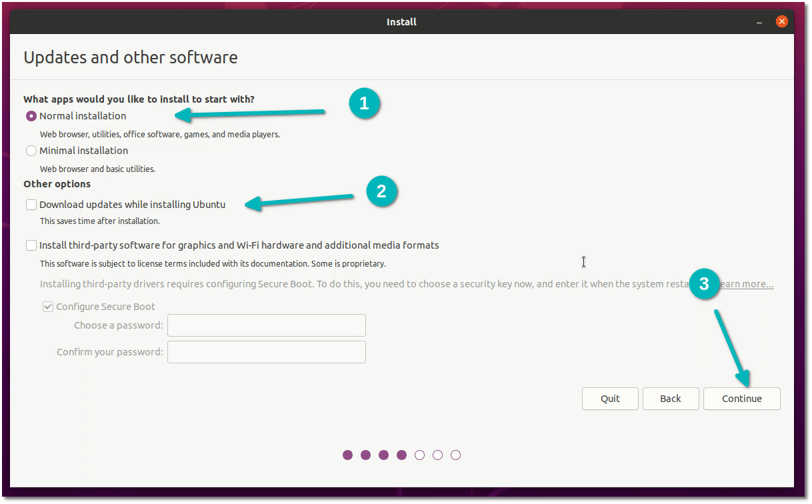Check the install third-party software option
This screenshot has height=504, width=812.
[31, 245]
